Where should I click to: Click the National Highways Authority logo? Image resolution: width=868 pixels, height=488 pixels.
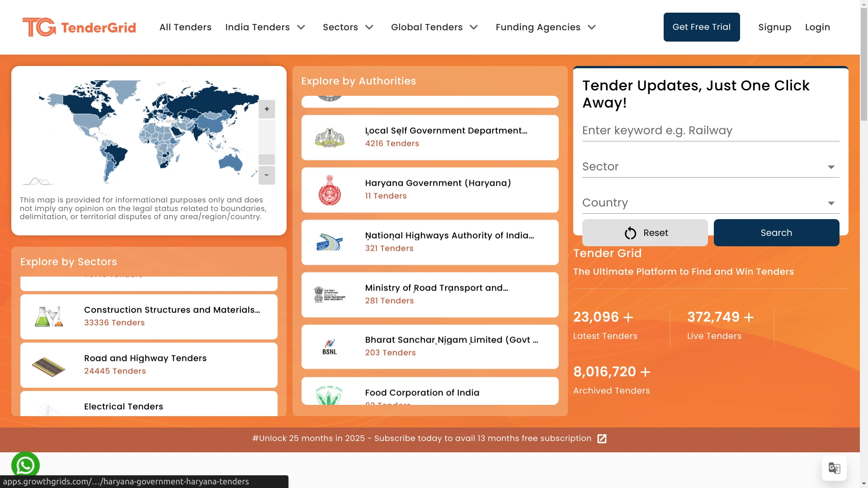coord(330,242)
